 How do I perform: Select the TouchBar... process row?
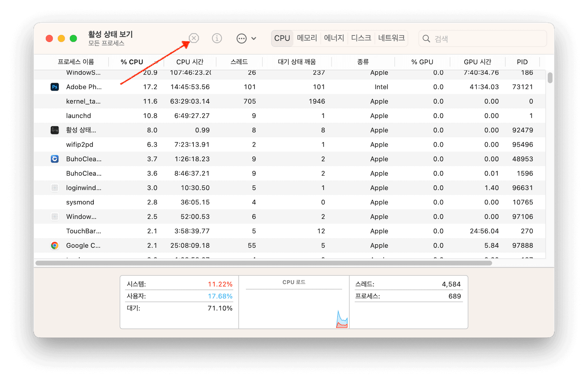290,231
